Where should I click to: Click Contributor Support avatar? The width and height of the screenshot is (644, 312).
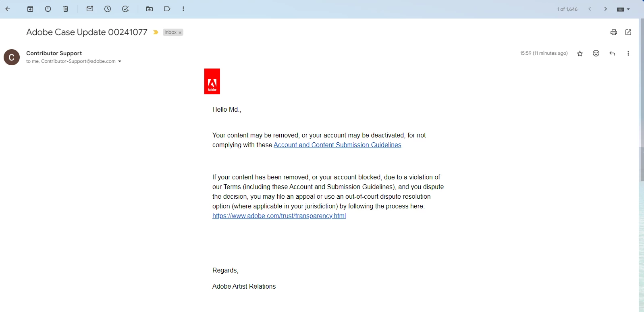point(12,57)
